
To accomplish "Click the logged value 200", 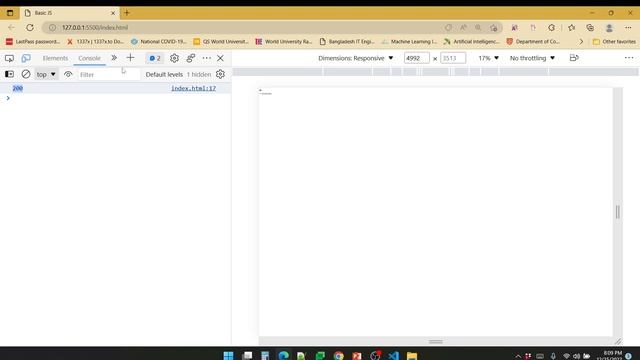I will pos(18,88).
